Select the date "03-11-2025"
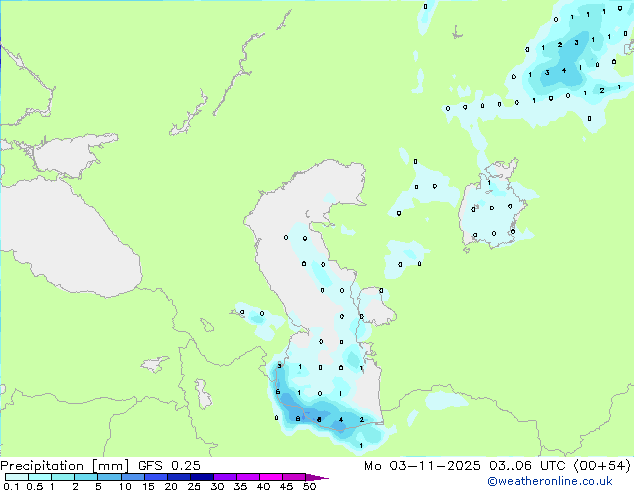634x490 pixels. click(435, 466)
